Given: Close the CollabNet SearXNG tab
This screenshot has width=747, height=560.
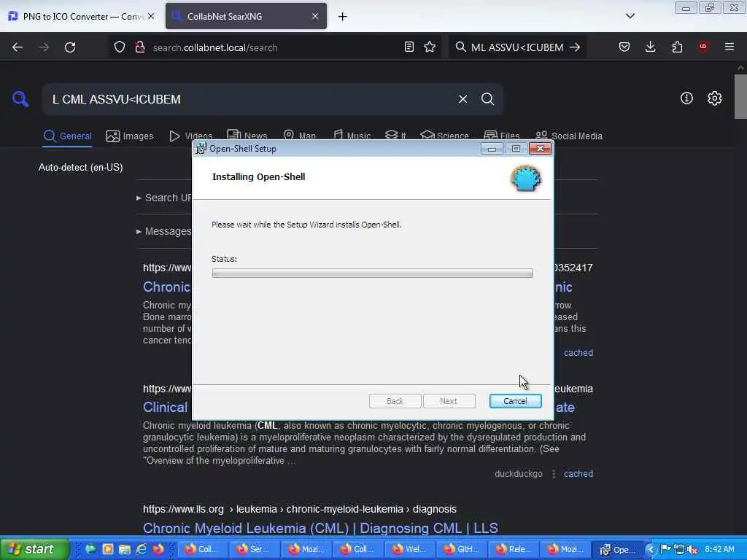Looking at the screenshot, I should (315, 16).
